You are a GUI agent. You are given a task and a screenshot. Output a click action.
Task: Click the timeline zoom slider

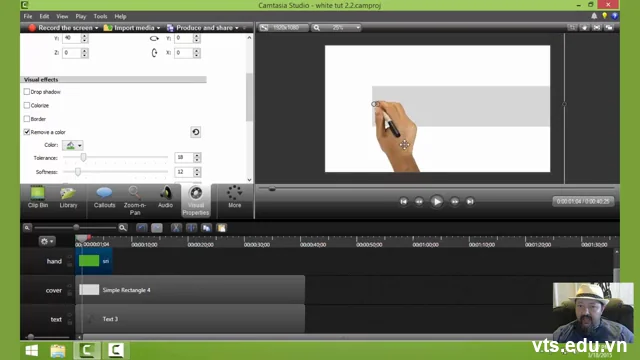tap(76, 228)
